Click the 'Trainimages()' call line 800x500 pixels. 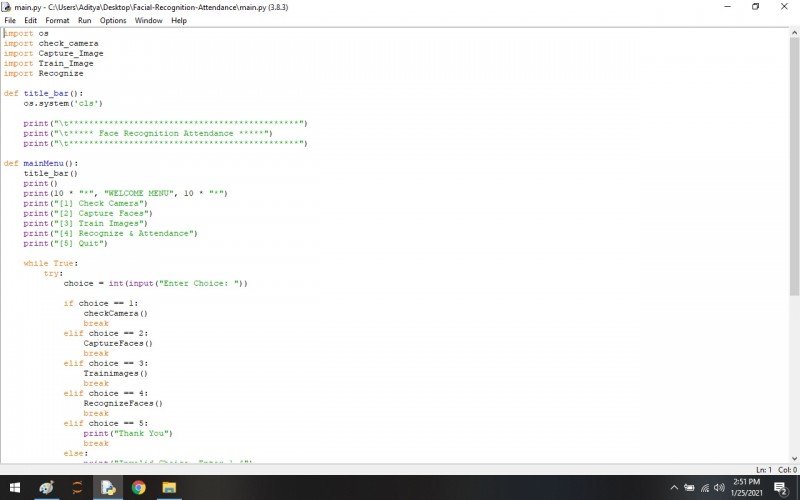(x=115, y=373)
